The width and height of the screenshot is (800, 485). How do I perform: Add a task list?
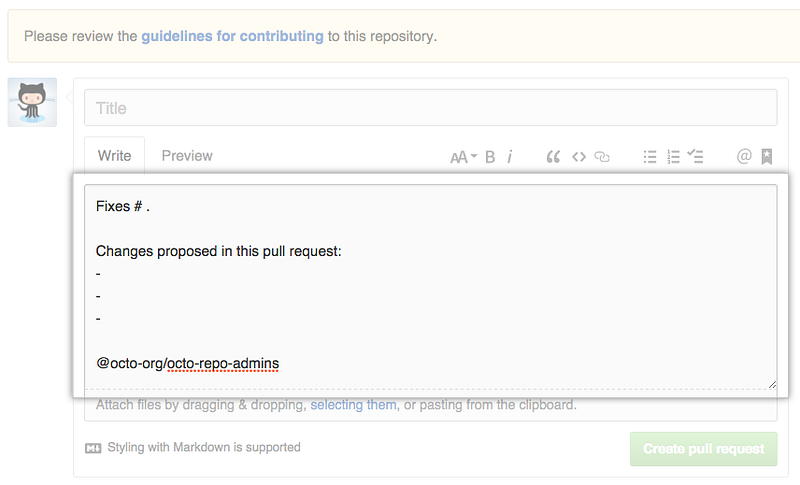click(x=696, y=157)
